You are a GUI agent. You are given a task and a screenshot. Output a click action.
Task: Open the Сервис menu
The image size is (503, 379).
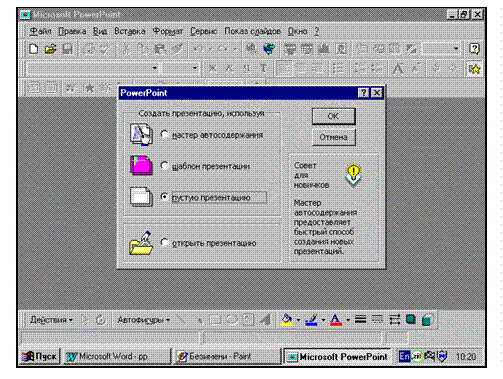click(204, 31)
